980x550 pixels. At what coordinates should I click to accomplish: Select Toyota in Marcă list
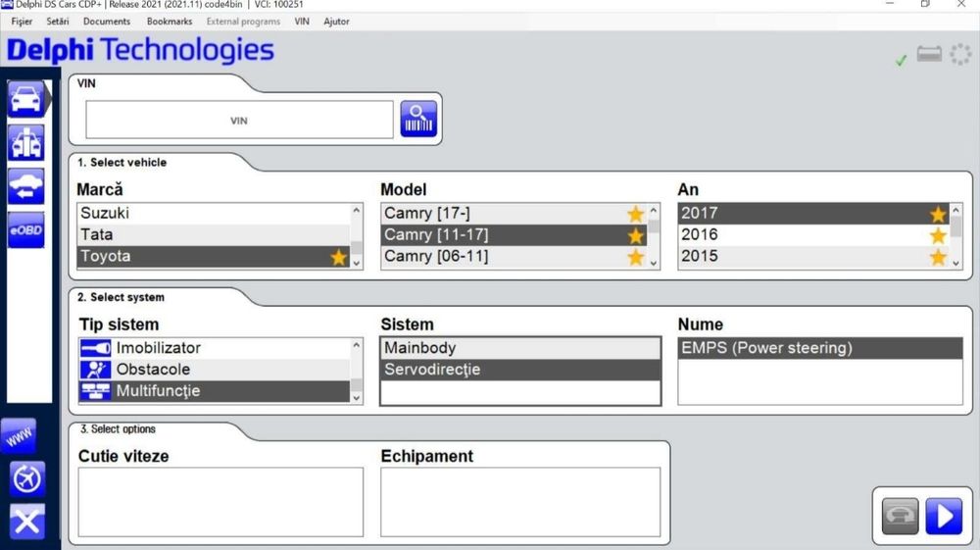click(213, 256)
